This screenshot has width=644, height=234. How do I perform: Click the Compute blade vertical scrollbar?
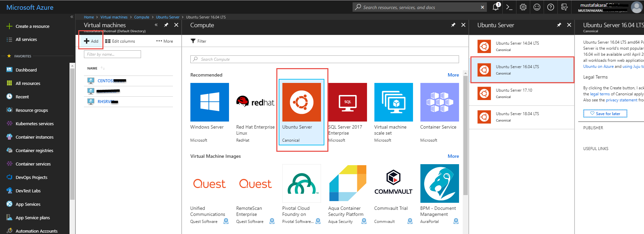coord(465,135)
